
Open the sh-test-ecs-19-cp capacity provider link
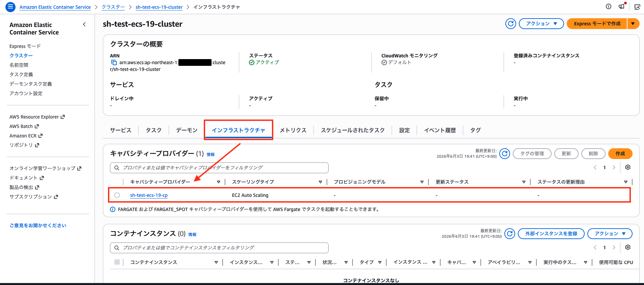(149, 195)
